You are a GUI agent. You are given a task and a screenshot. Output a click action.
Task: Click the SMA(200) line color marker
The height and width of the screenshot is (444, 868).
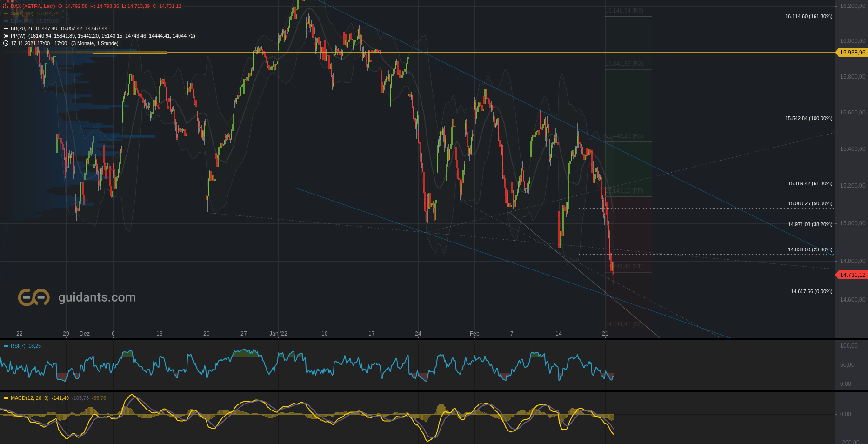point(6,13)
